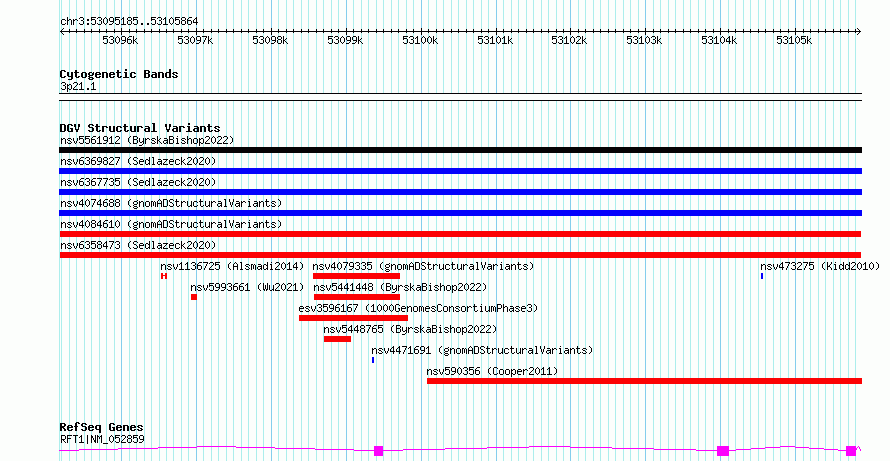This screenshot has width=890, height=461.
Task: Click the Cytogenetic Bands track title
Action: pos(119,74)
